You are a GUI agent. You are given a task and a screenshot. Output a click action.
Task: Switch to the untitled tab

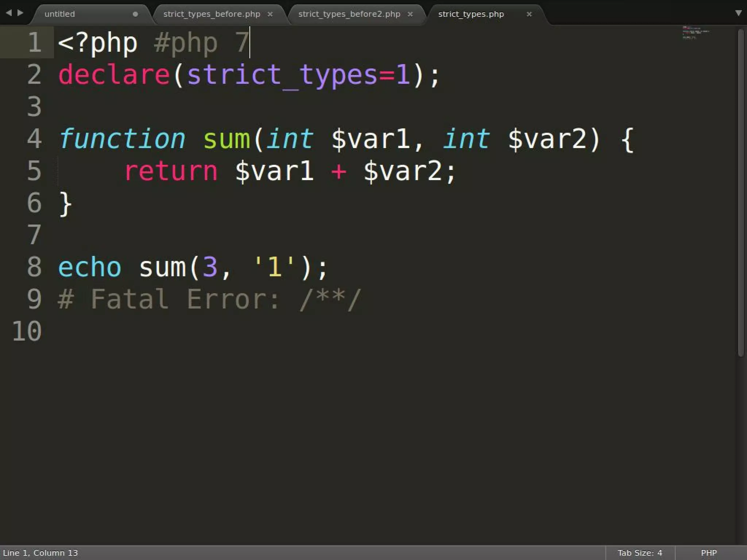point(60,14)
